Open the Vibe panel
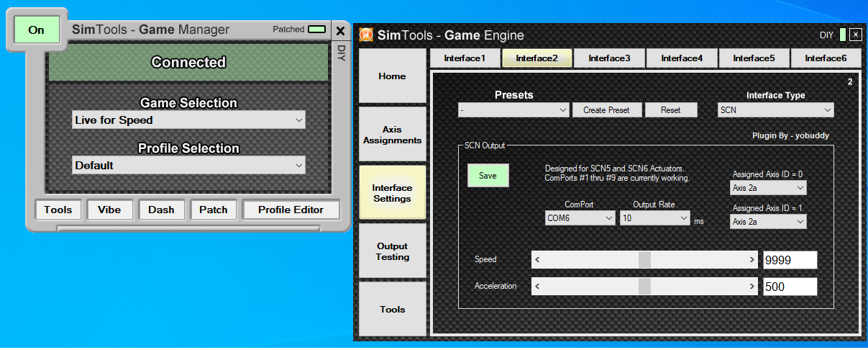Viewport: 868px width, 350px height. pos(109,210)
